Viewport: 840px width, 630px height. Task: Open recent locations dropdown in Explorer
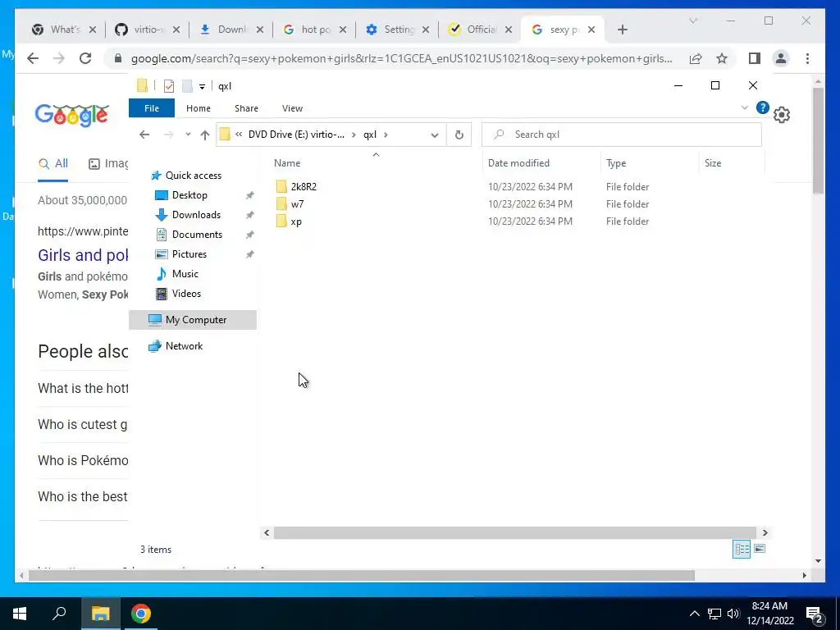click(x=188, y=135)
